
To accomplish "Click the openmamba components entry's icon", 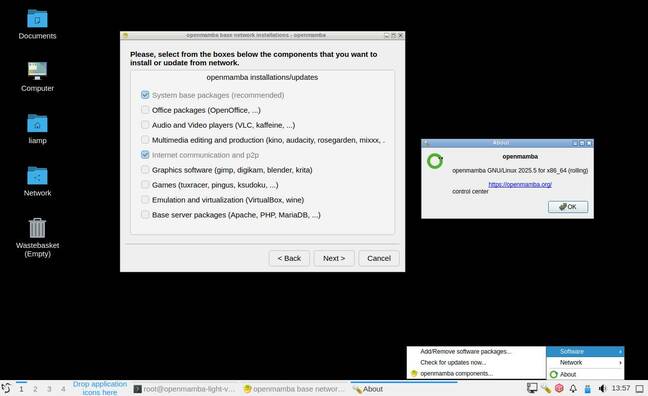I will pyautogui.click(x=414, y=373).
